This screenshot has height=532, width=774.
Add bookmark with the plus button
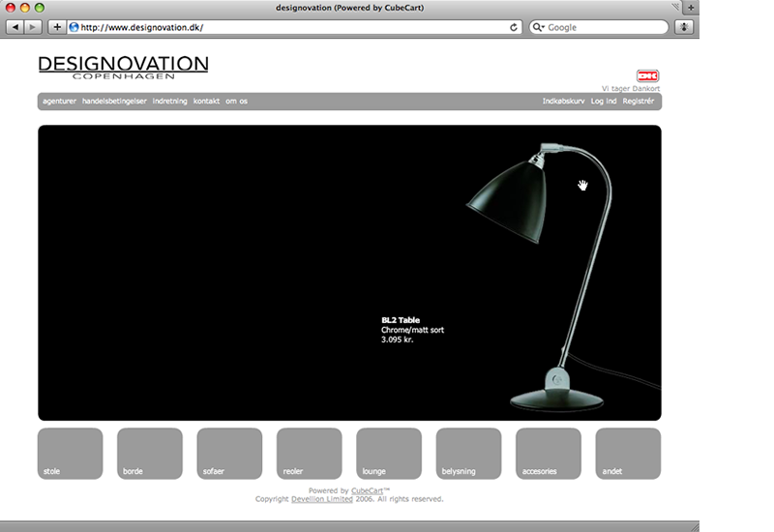pyautogui.click(x=57, y=27)
